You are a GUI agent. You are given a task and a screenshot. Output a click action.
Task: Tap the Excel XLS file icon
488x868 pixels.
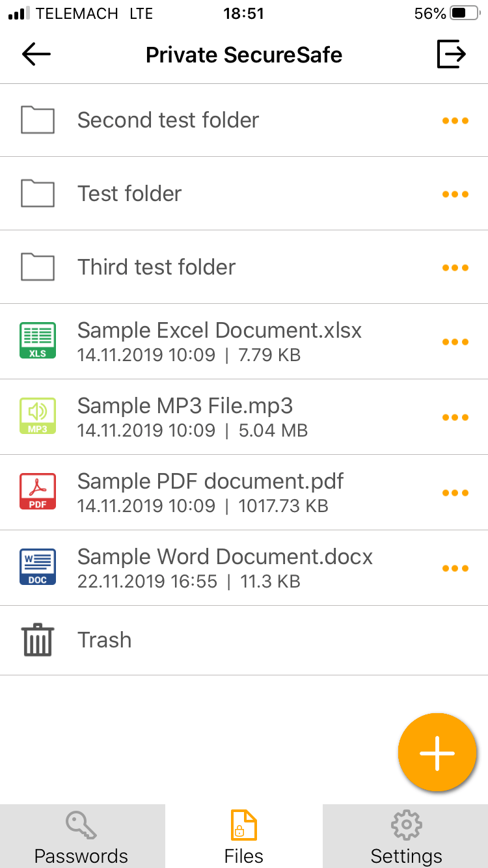tap(38, 342)
